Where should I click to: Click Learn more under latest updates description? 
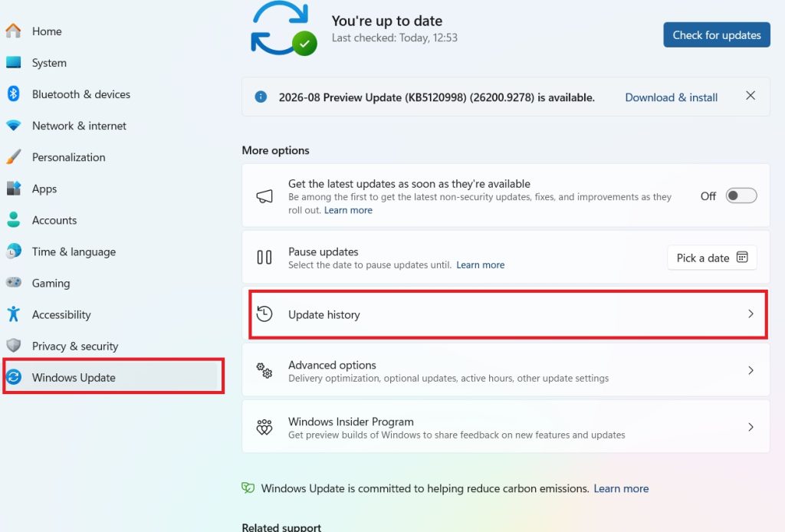coord(348,210)
